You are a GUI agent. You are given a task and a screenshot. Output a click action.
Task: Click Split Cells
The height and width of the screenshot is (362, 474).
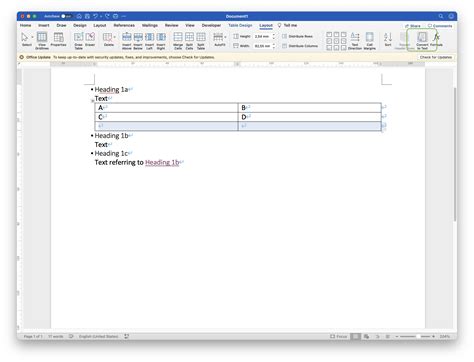click(x=189, y=41)
